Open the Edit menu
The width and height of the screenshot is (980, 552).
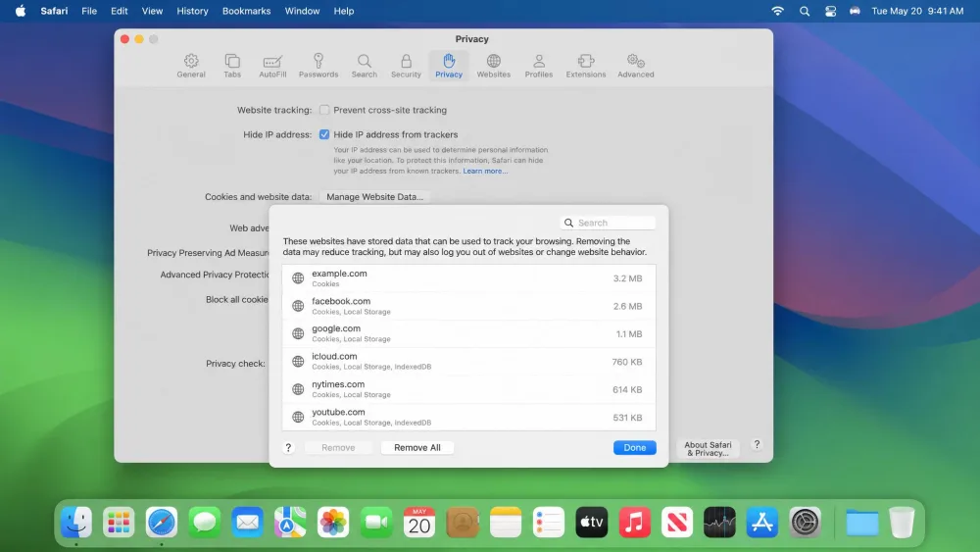tap(119, 11)
